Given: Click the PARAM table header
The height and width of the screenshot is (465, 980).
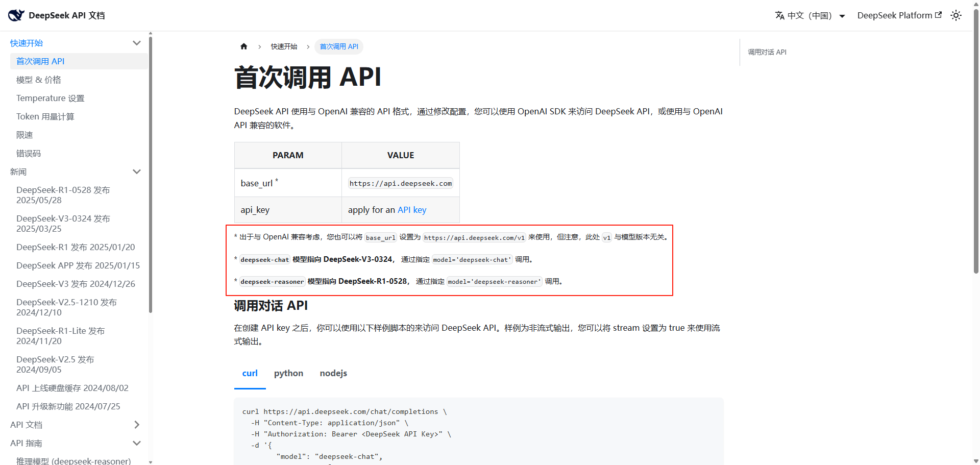Looking at the screenshot, I should pyautogui.click(x=288, y=155).
